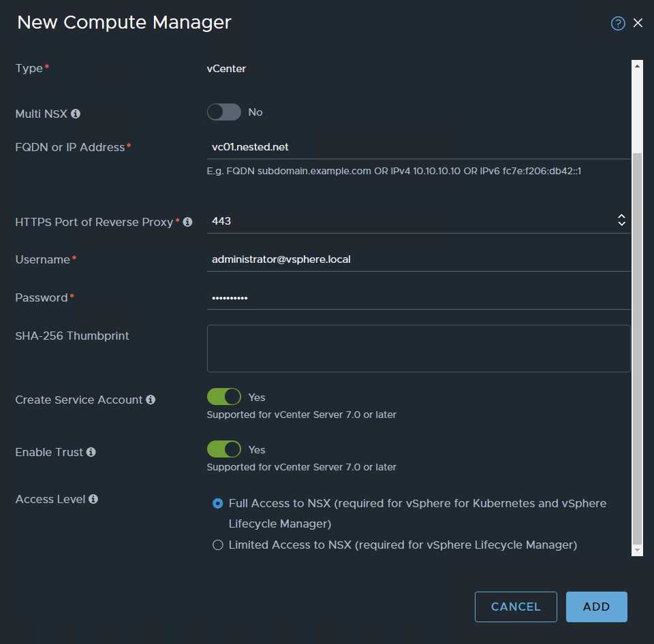The image size is (654, 644).
Task: Close the New Compute Manager dialog
Action: [638, 23]
